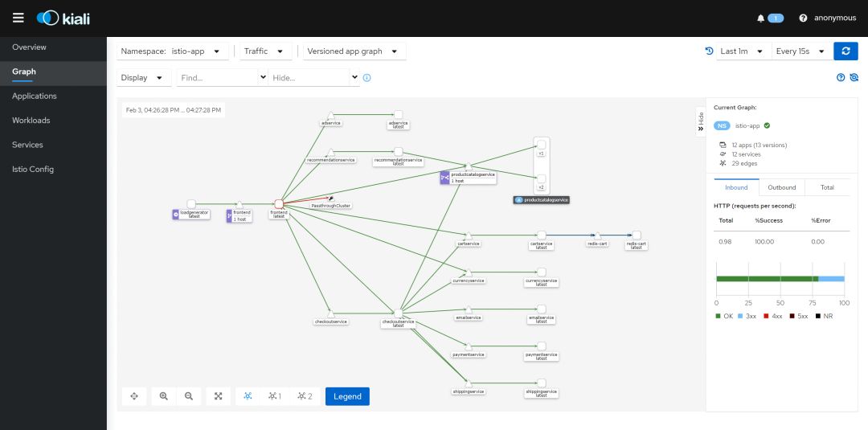The height and width of the screenshot is (430, 868).
Task: Zoom out of the graph
Action: coord(189,396)
